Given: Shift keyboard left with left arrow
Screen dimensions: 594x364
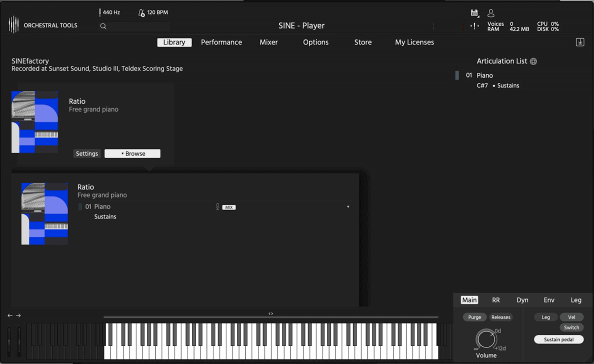Looking at the screenshot, I should (10, 315).
